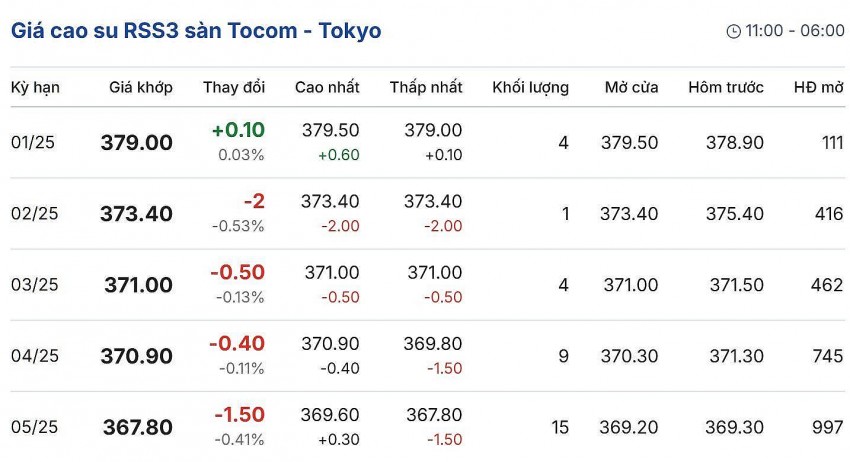Click the Giá khớp column header
This screenshot has height=462, width=850.
click(x=141, y=88)
